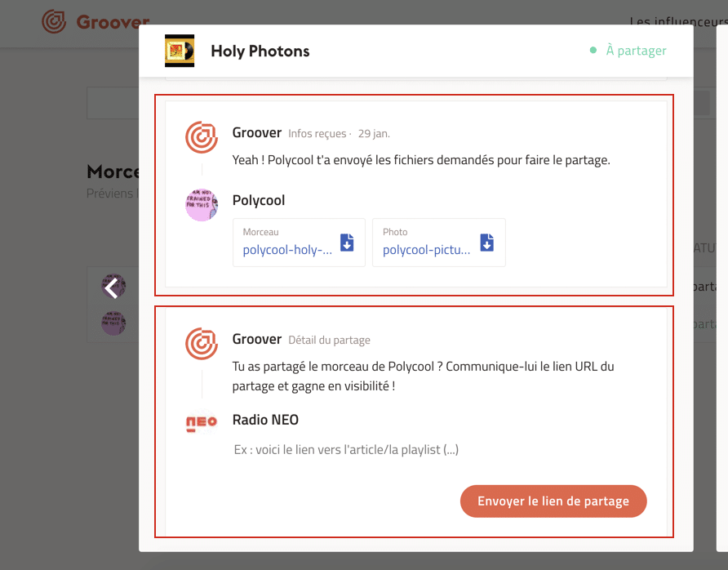728x570 pixels.
Task: Click the Radio NEO logo
Action: coord(202,422)
